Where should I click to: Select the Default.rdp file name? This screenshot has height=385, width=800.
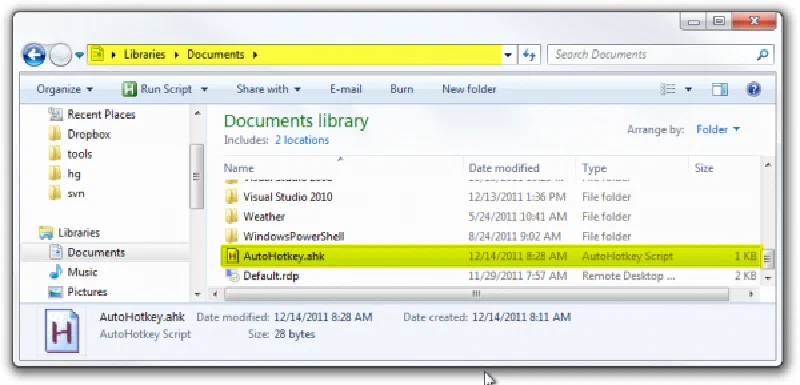[271, 276]
